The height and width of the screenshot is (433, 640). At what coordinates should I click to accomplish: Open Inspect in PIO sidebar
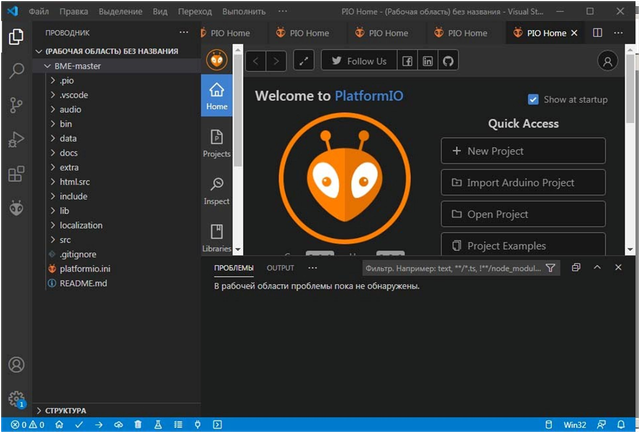[217, 191]
